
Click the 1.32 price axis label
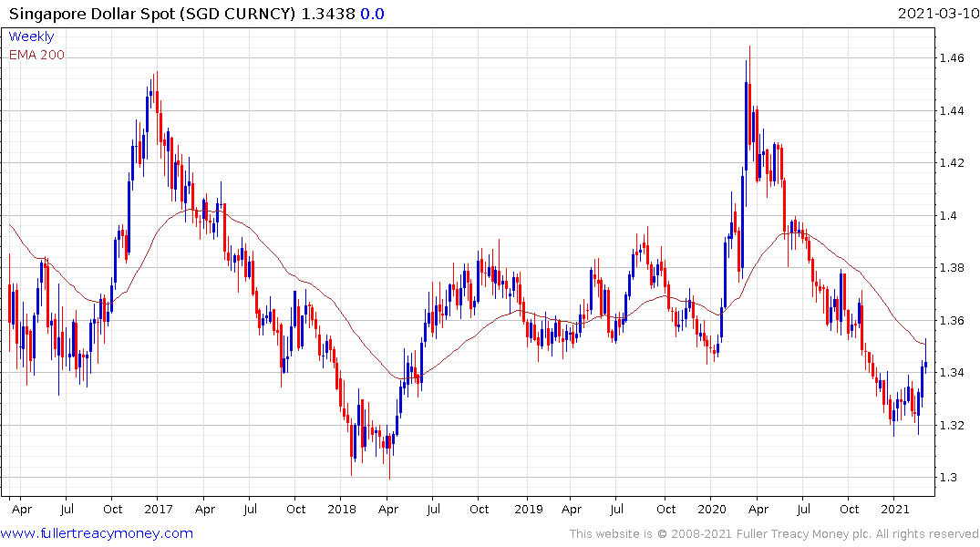pos(952,425)
